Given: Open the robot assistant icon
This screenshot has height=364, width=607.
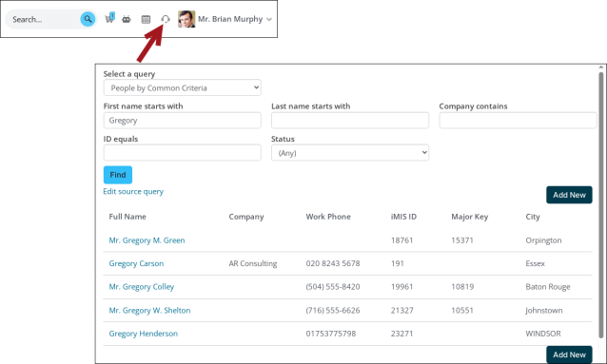Looking at the screenshot, I should pos(127,19).
